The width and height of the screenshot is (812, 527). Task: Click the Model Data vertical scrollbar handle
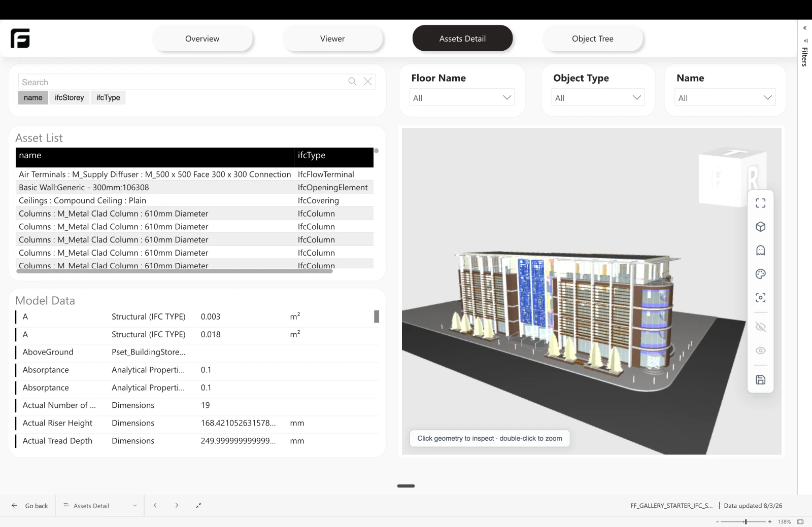tap(377, 317)
